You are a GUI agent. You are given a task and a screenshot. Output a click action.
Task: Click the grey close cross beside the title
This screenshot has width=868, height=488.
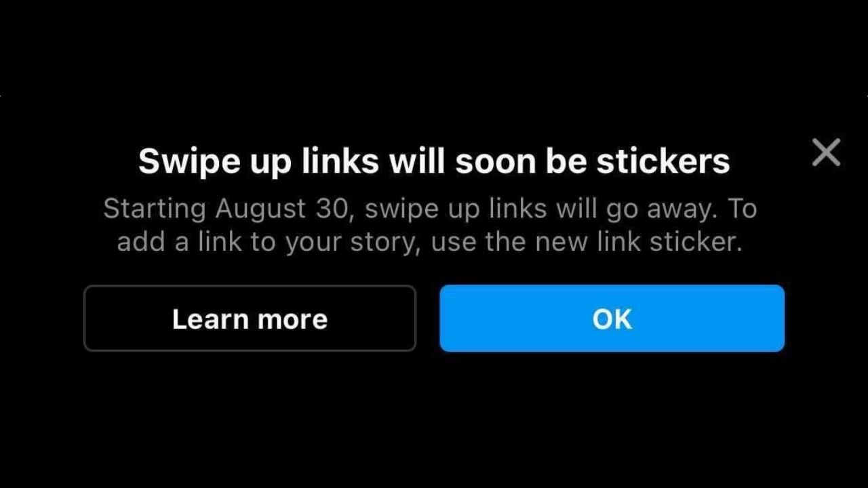click(x=826, y=152)
